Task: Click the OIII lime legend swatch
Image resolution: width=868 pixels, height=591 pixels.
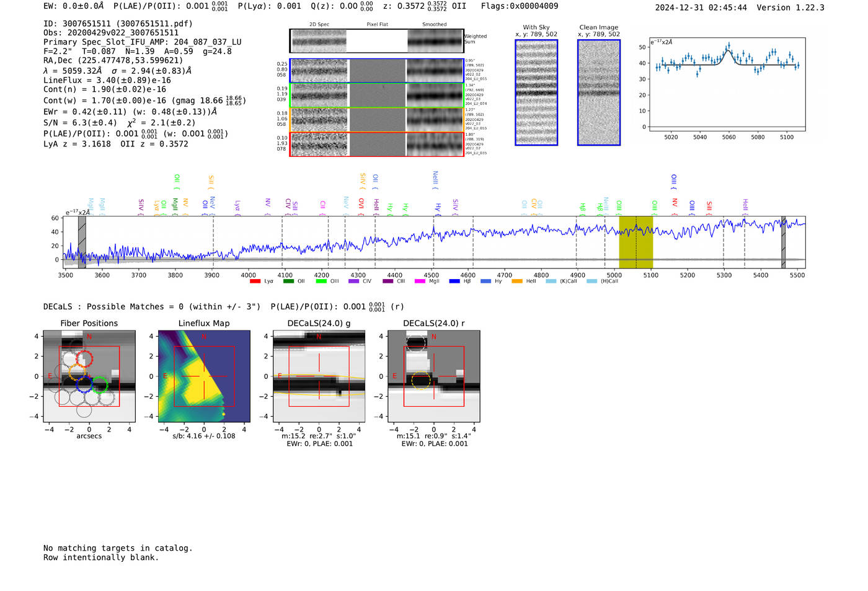Action: [321, 282]
